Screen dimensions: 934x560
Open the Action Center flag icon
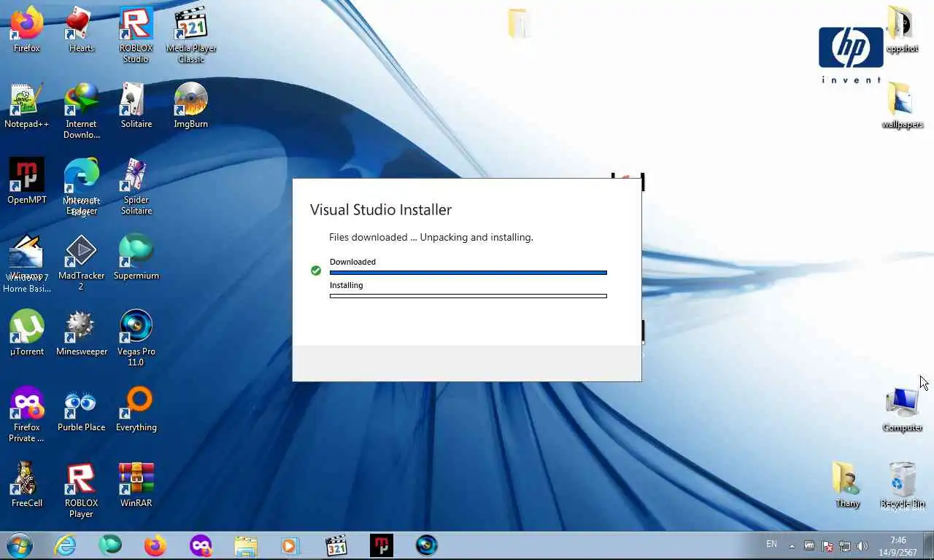827,546
